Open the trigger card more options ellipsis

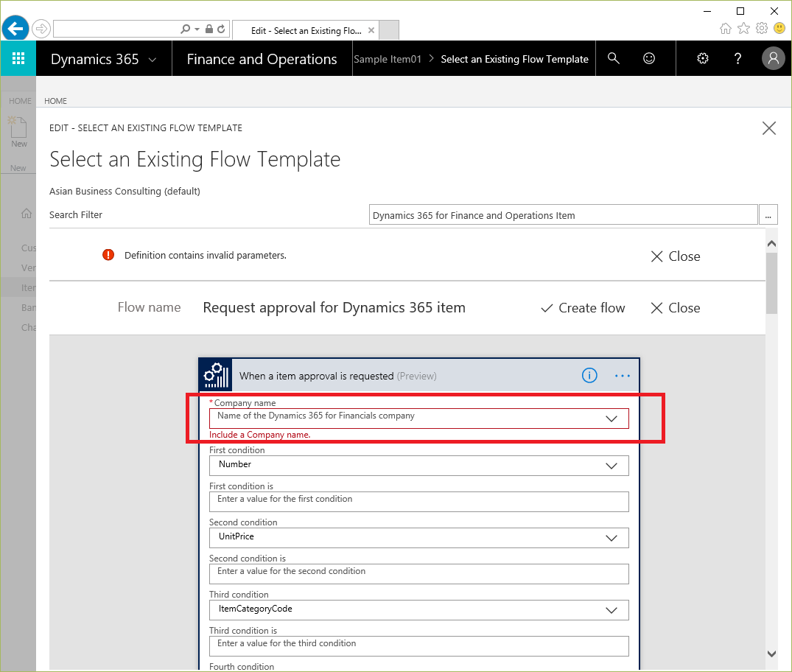pos(623,375)
